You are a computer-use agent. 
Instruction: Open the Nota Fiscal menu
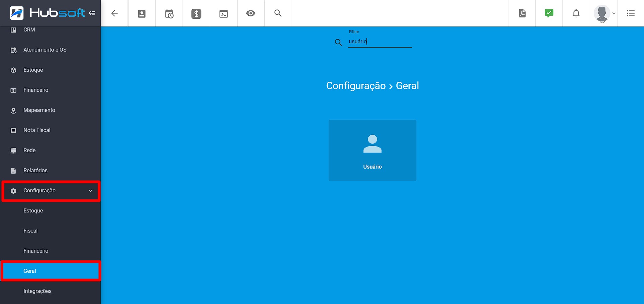click(50, 130)
